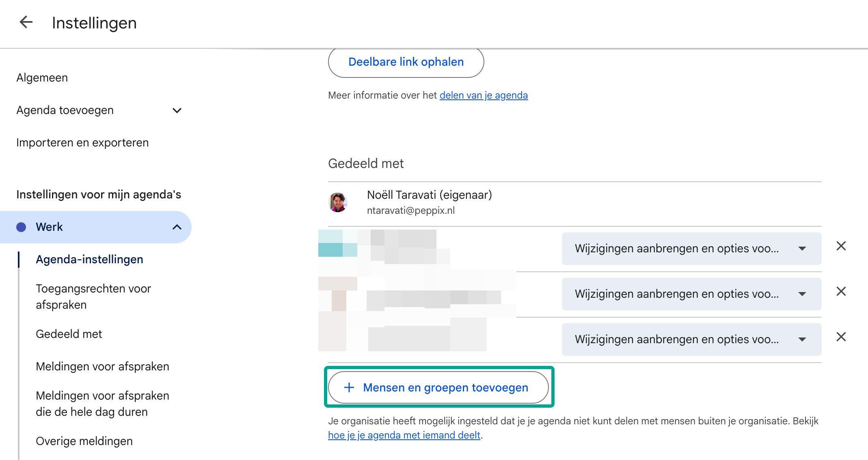Expand the Agenda toevoegen chevron
Viewport: 868px width, 460px height.
pyautogui.click(x=177, y=110)
